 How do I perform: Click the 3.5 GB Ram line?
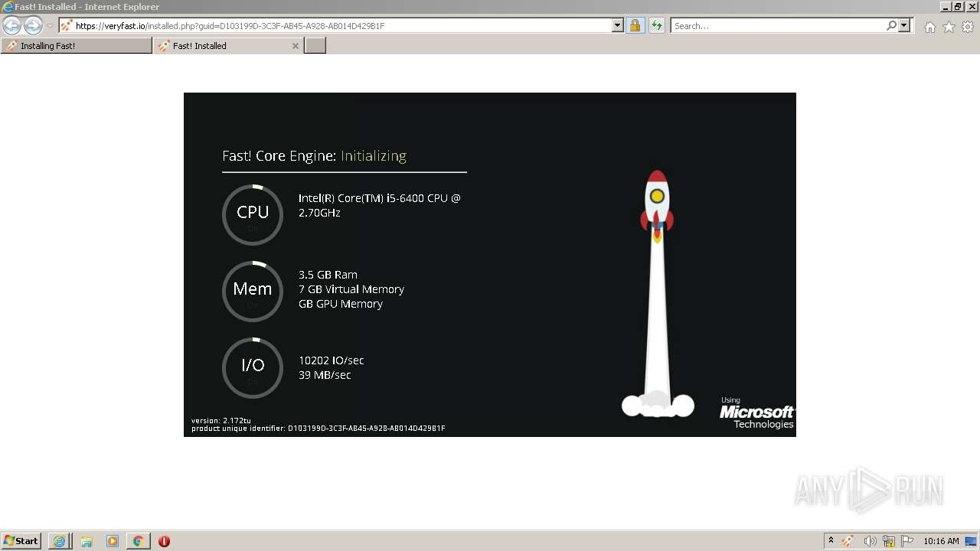328,275
